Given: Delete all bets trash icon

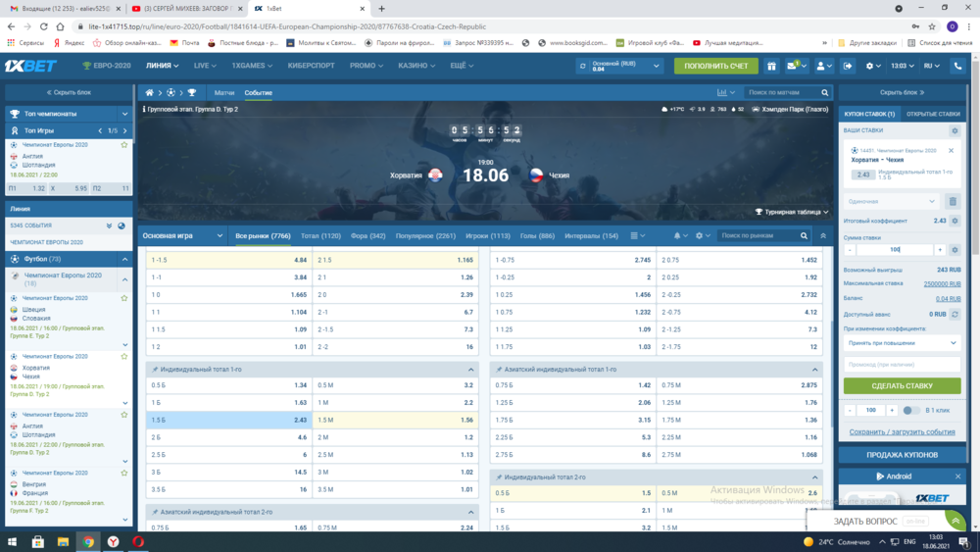Looking at the screenshot, I should pyautogui.click(x=953, y=201).
